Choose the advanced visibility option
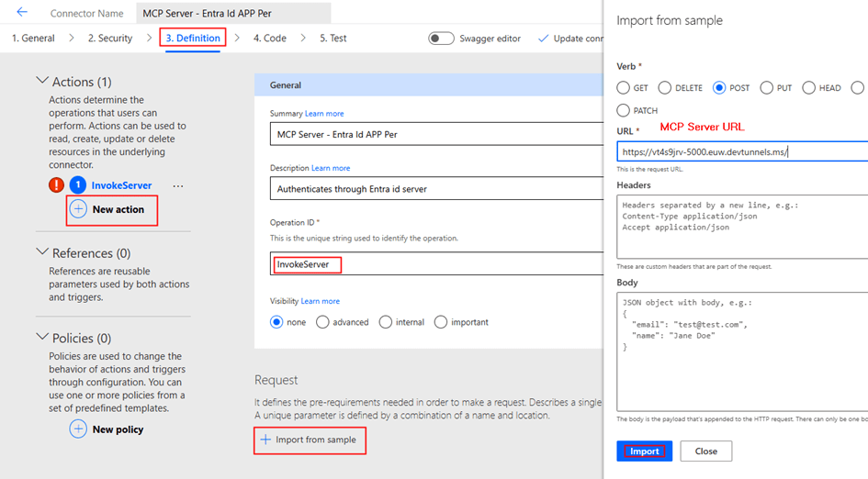 (x=322, y=322)
